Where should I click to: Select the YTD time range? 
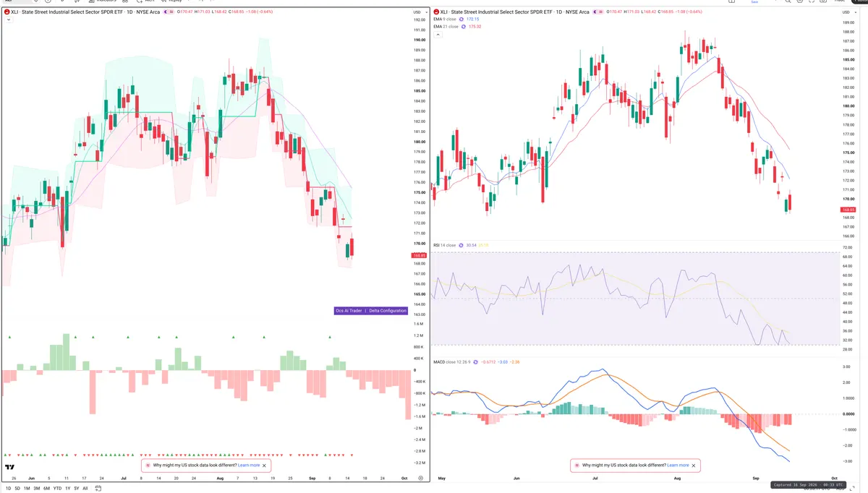pos(57,488)
